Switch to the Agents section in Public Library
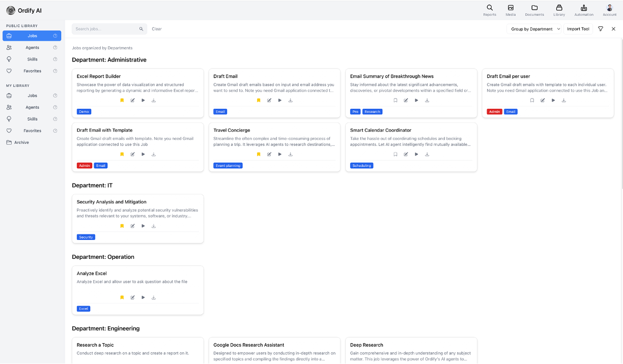Screen dimensions: 623x364 point(32,47)
